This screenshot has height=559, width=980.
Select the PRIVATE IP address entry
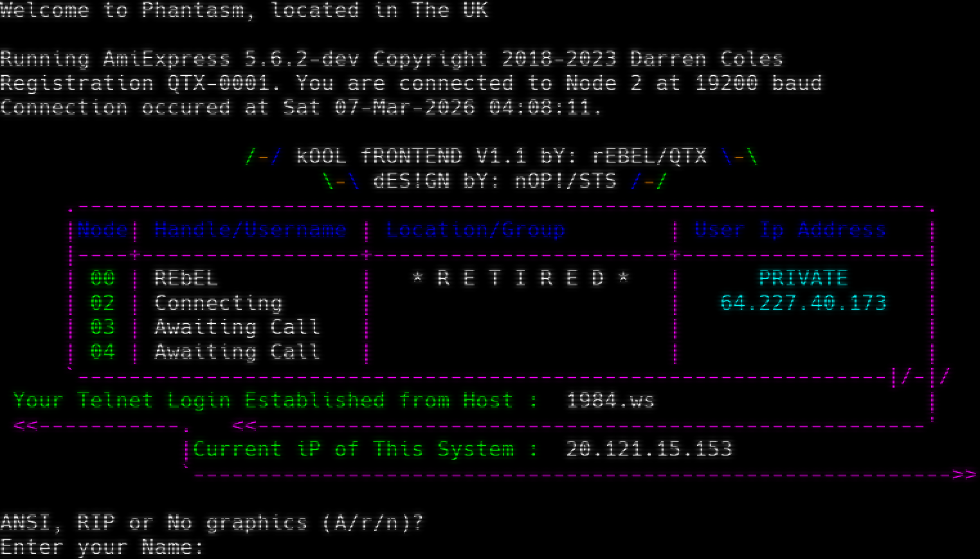coord(803,278)
